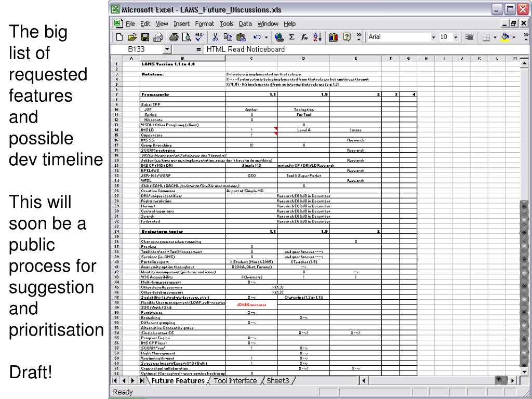Image resolution: width=532 pixels, height=399 pixels.
Task: Click the Edit Formula equals sign
Action: click(x=198, y=49)
